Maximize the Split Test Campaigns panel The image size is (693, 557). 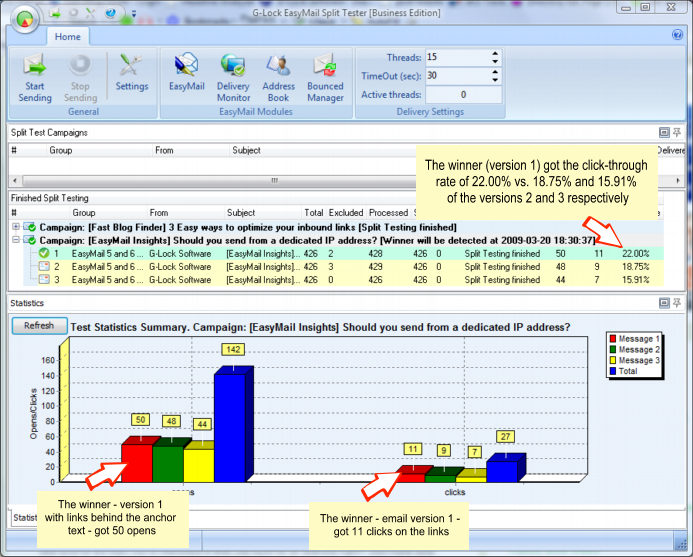664,132
